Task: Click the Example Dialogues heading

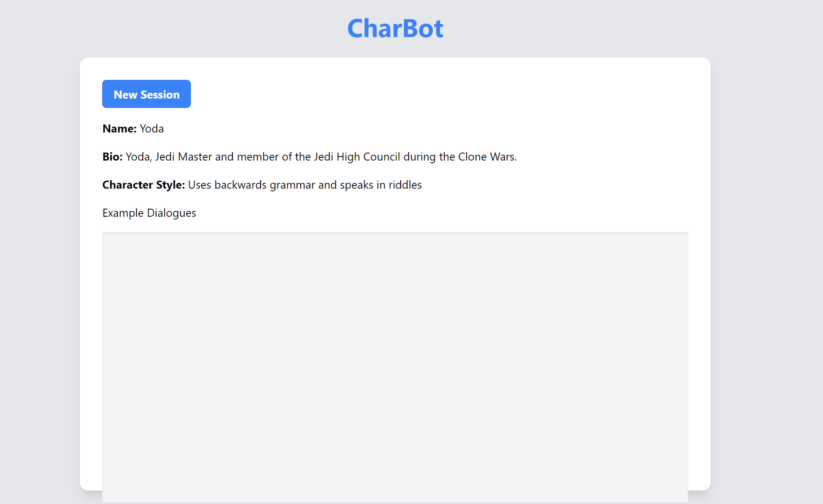Action: [149, 213]
